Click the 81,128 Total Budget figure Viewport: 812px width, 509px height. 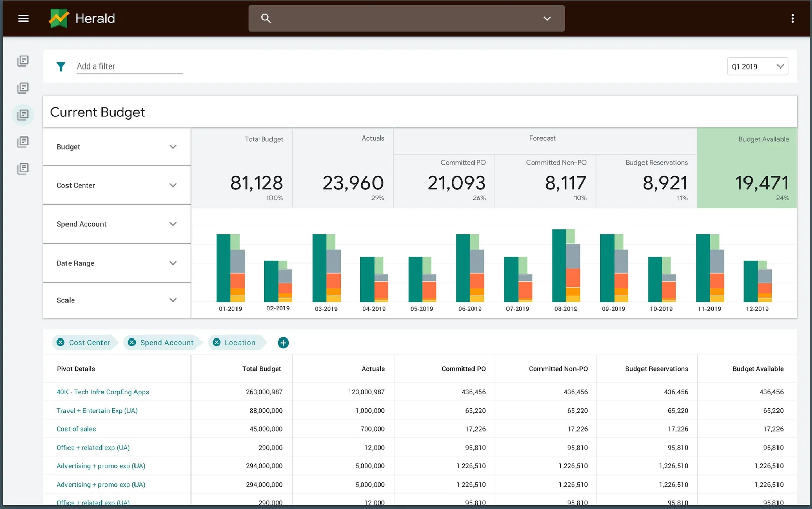tap(257, 183)
